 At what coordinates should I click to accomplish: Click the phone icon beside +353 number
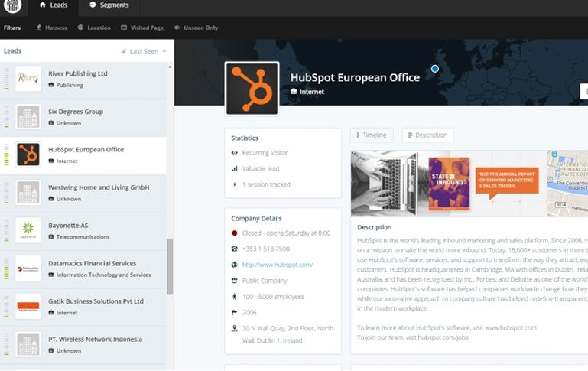tap(234, 249)
